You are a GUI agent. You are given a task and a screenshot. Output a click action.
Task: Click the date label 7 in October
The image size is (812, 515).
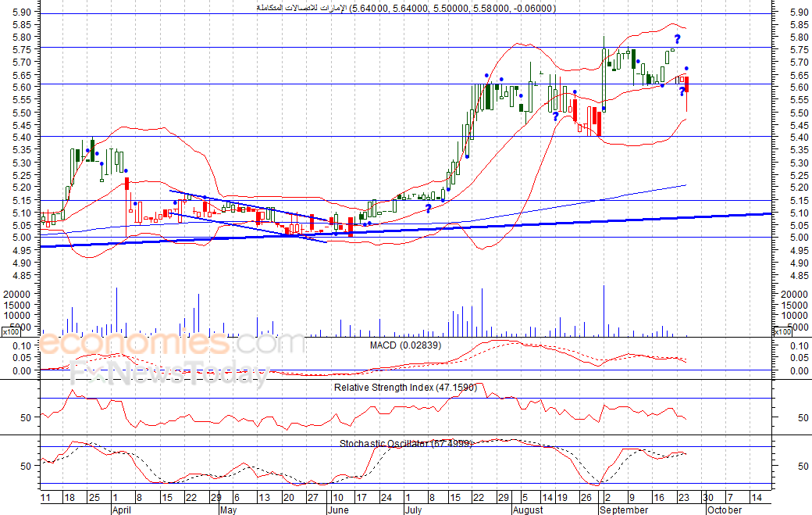pyautogui.click(x=730, y=497)
